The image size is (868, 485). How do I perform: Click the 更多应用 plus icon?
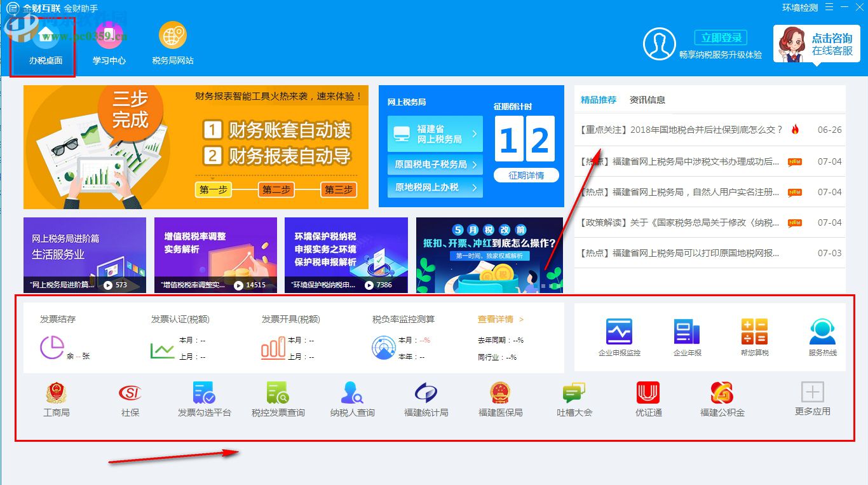point(813,392)
